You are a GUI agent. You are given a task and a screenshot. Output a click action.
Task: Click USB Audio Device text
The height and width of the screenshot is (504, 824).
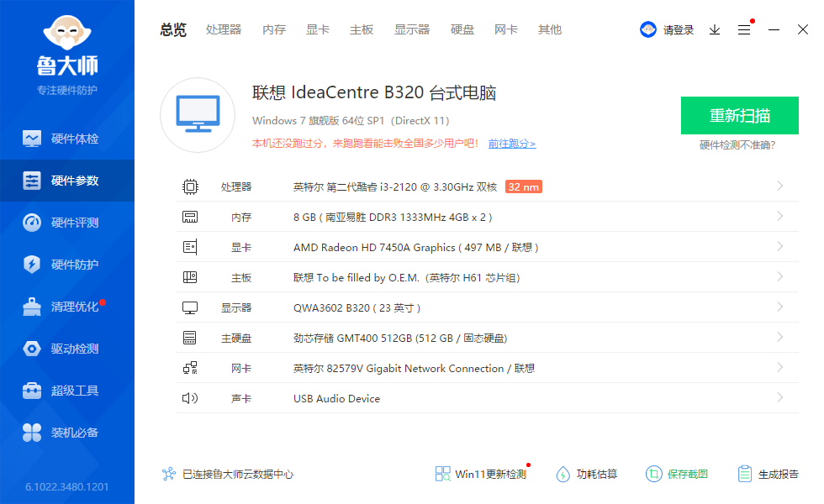[x=336, y=398]
